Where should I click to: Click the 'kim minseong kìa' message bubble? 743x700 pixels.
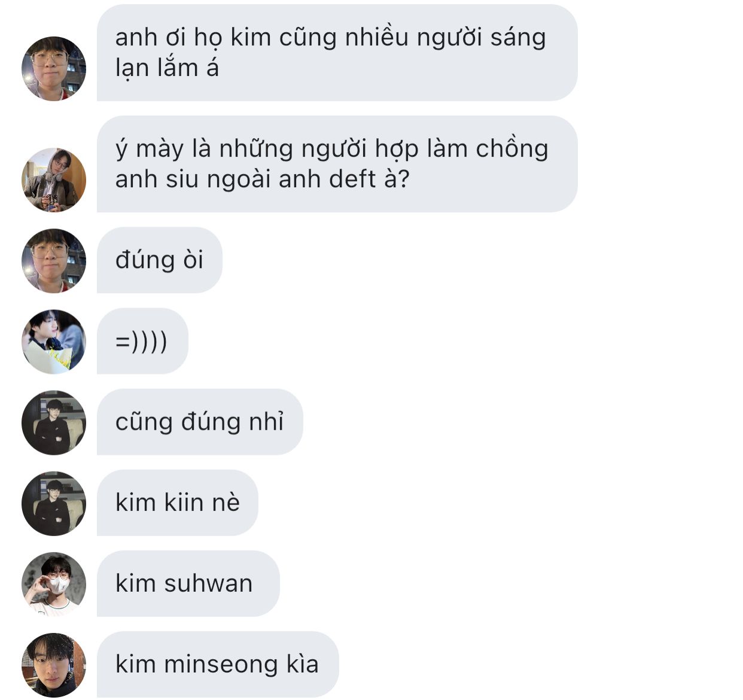point(218,664)
